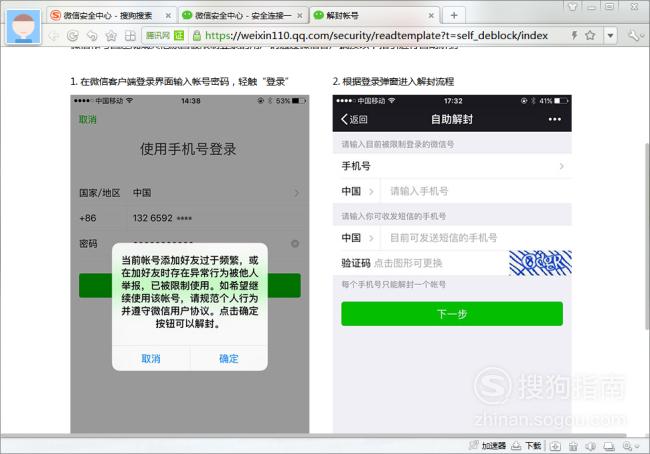The image size is (650, 454).
Task: Click step 2 自助解封 screenshot image
Action: coord(452,264)
